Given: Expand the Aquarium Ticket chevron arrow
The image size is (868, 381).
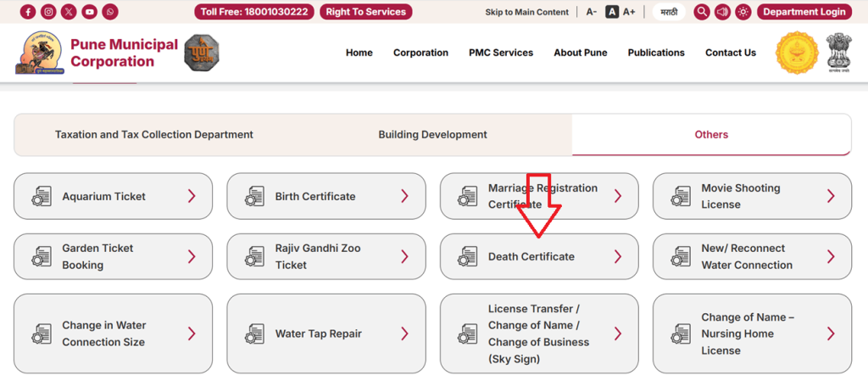Looking at the screenshot, I should tap(192, 196).
